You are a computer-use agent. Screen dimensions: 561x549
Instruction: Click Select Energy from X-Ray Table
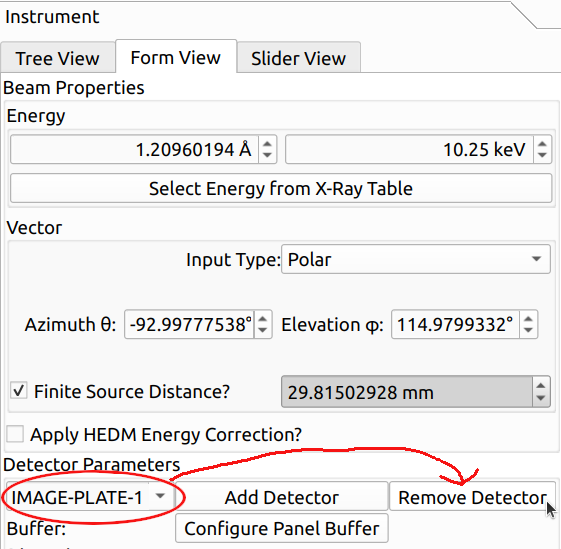(281, 188)
